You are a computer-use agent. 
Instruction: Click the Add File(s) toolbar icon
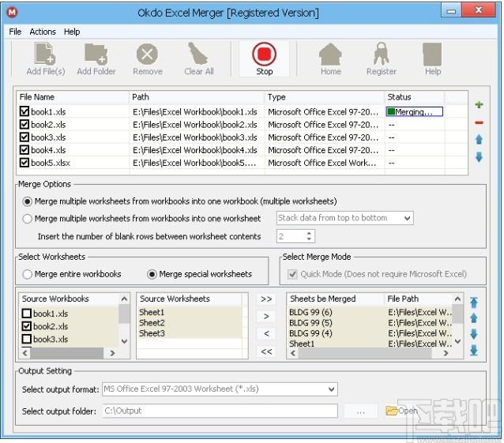pyautogui.click(x=45, y=54)
